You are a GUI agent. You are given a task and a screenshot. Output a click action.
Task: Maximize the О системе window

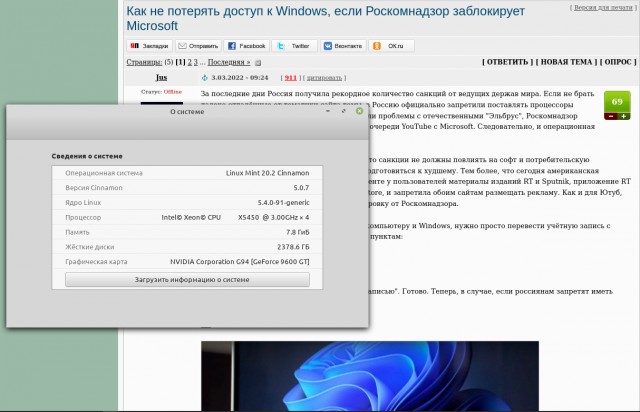pos(344,111)
